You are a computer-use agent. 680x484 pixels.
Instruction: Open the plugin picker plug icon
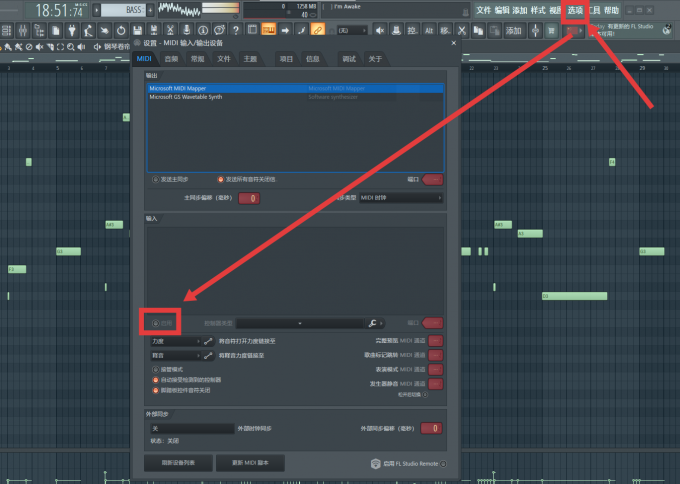[x=72, y=30]
